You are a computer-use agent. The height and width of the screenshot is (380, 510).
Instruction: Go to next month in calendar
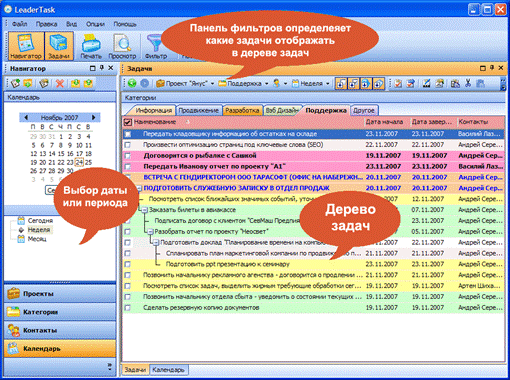tap(94, 117)
